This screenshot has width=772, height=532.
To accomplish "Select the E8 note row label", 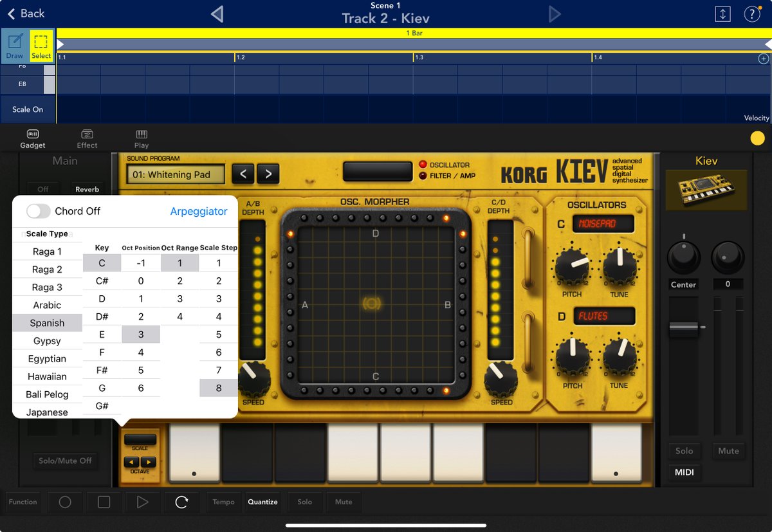I will (x=23, y=84).
